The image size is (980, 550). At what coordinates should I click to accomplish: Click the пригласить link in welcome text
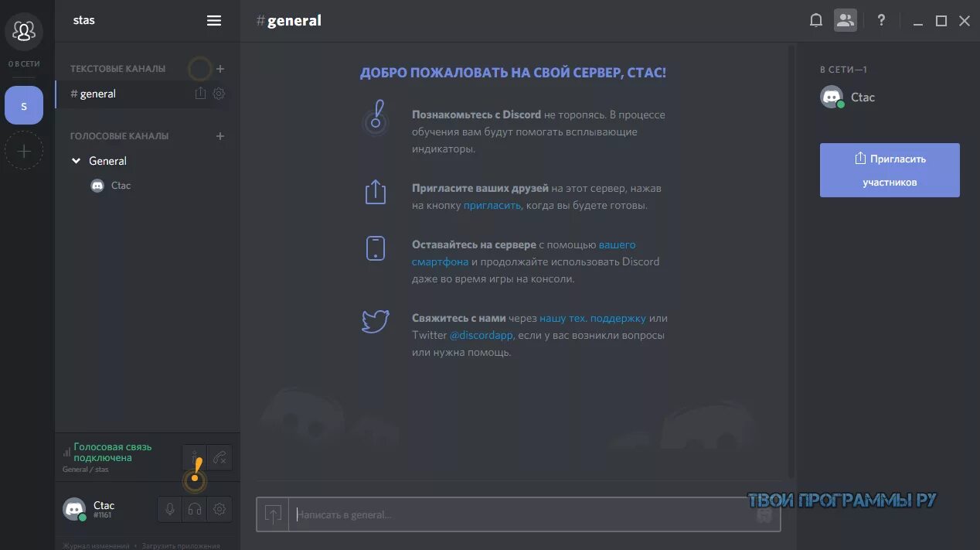pos(492,206)
